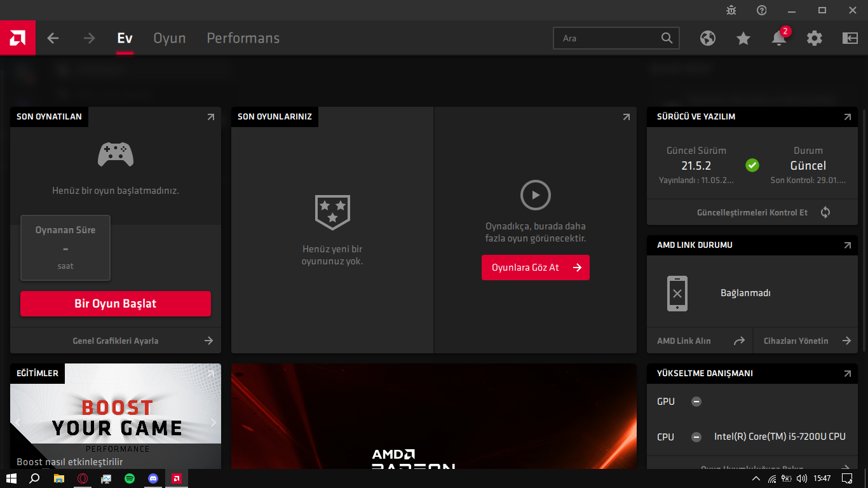
Task: Click the Bağlanmadı status text
Action: (745, 293)
